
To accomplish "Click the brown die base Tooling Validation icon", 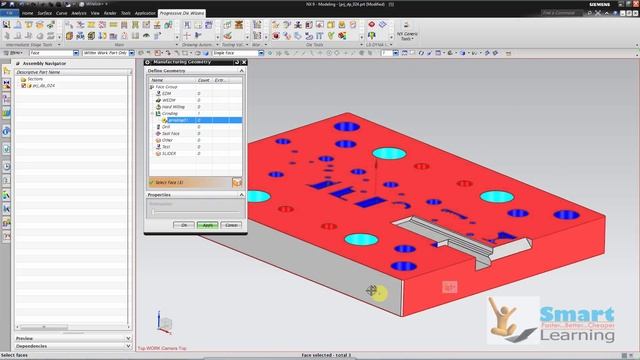I will pyautogui.click(x=239, y=25).
